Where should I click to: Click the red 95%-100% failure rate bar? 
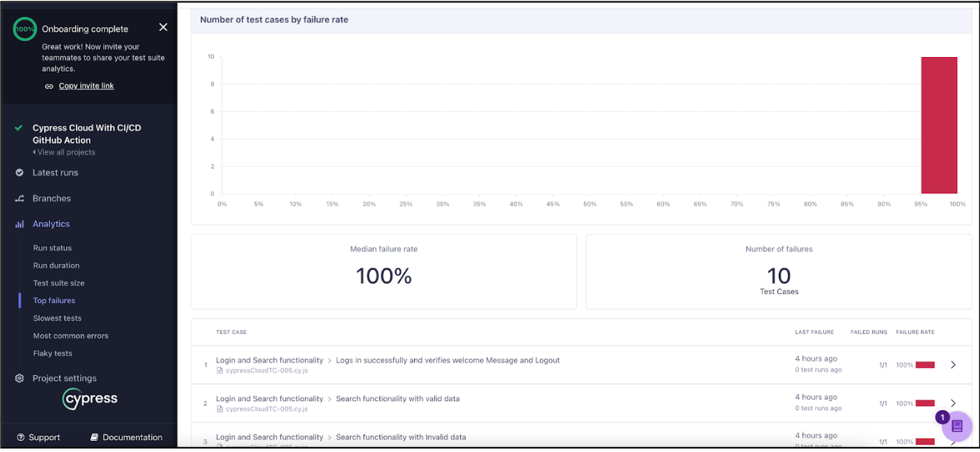[x=939, y=125]
